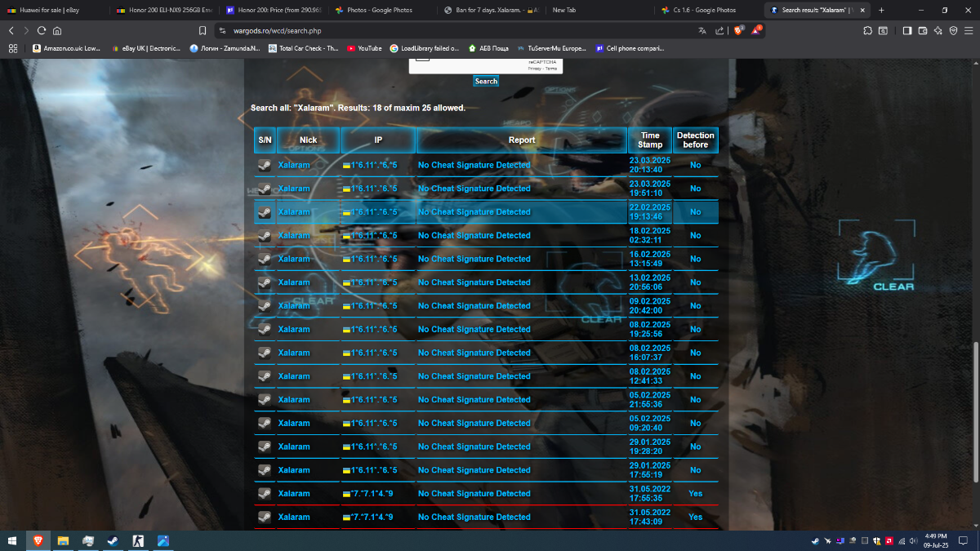Open the browser main menu hamburger icon
The width and height of the screenshot is (980, 551).
tap(968, 30)
